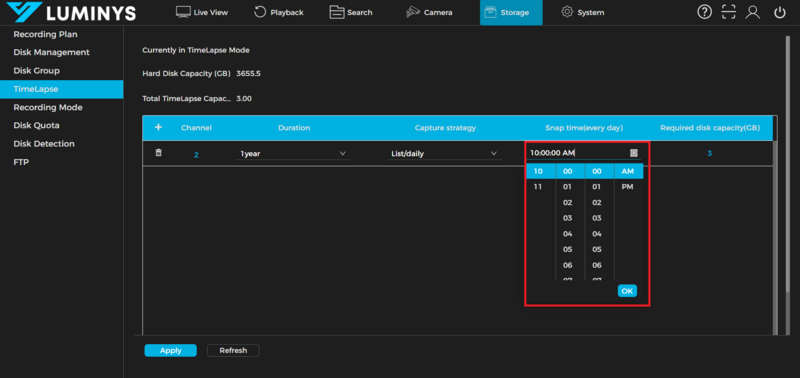The width and height of the screenshot is (800, 378).
Task: Click the Required disk capacity(GB) header
Action: (710, 128)
